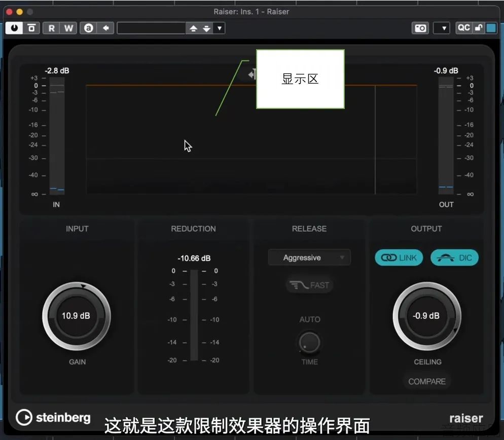Screen dimensions: 504x440
Task: Enable Write automation with the W button
Action: coord(68,28)
